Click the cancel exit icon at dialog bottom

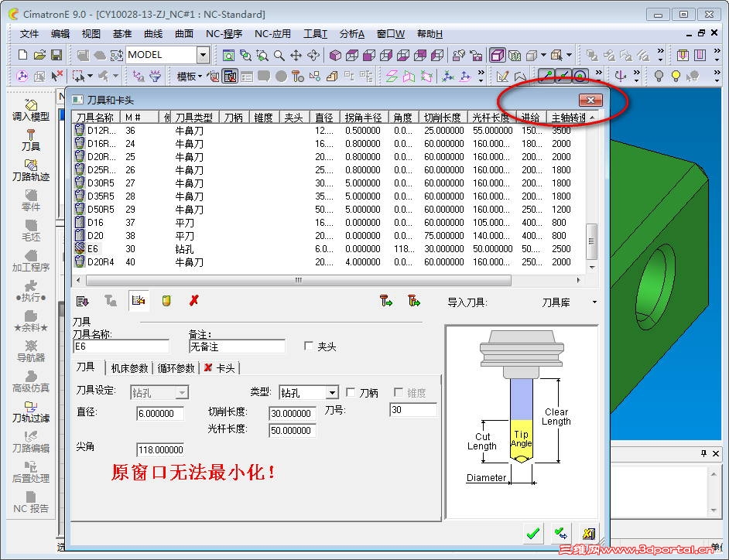point(589,533)
